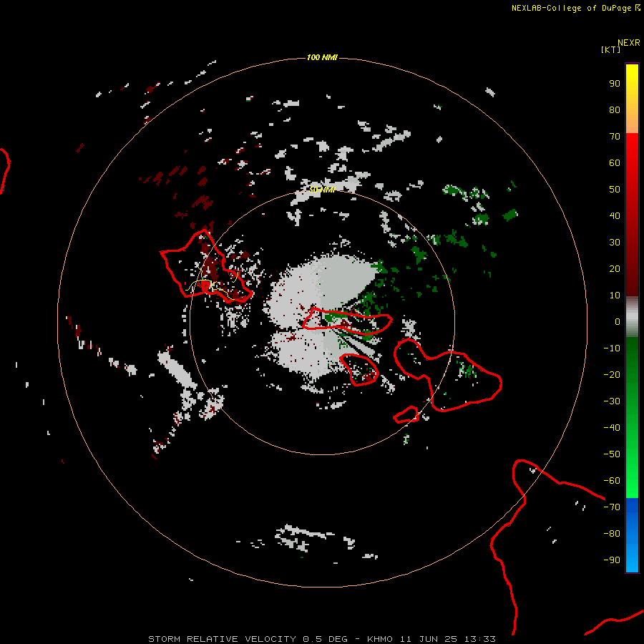644x644 pixels.
Task: Click the -80 value on velocity scale
Action: [612, 534]
